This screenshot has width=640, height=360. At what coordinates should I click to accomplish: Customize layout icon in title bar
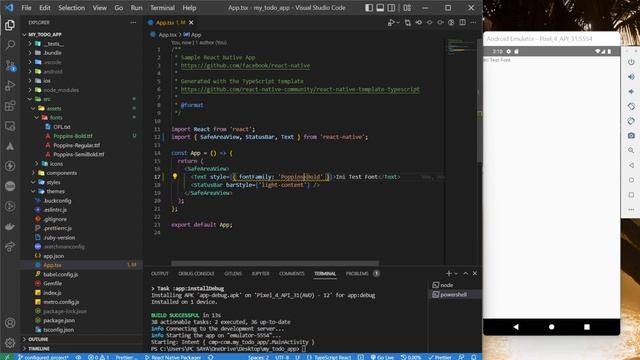point(407,8)
